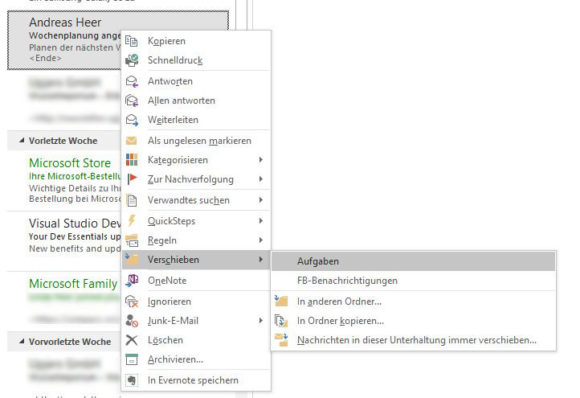Expand Kategorisieren submenu arrow
The image size is (580, 398).
261,160
